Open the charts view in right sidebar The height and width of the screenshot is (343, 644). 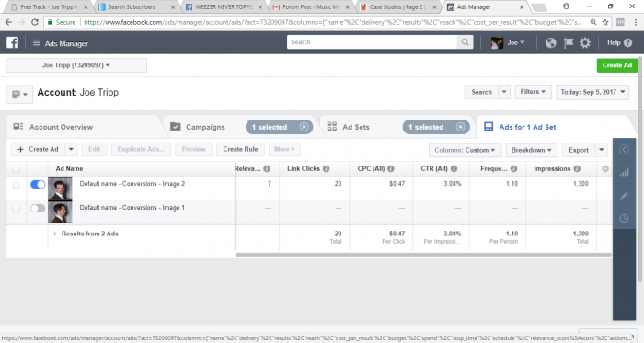[624, 173]
